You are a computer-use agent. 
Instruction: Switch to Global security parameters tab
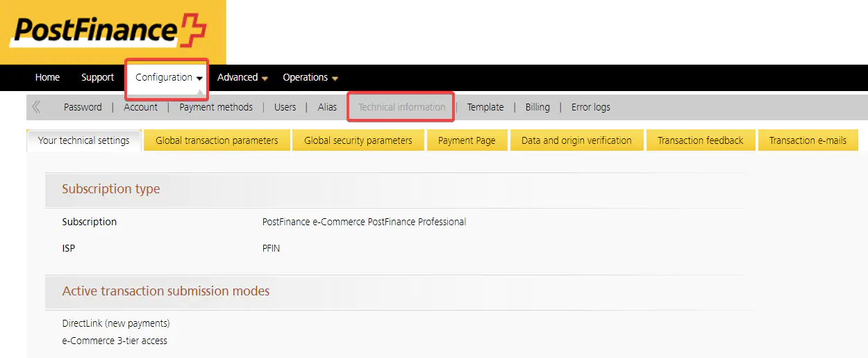tap(358, 140)
